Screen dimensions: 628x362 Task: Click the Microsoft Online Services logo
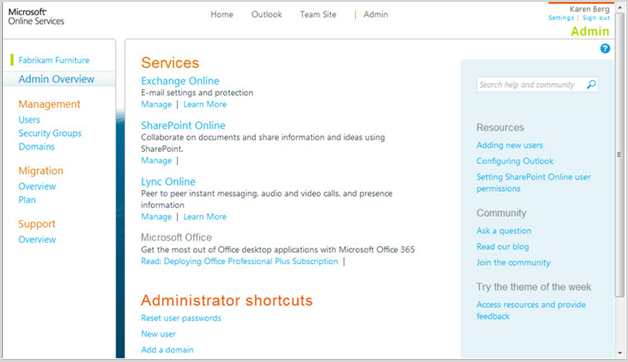(36, 16)
